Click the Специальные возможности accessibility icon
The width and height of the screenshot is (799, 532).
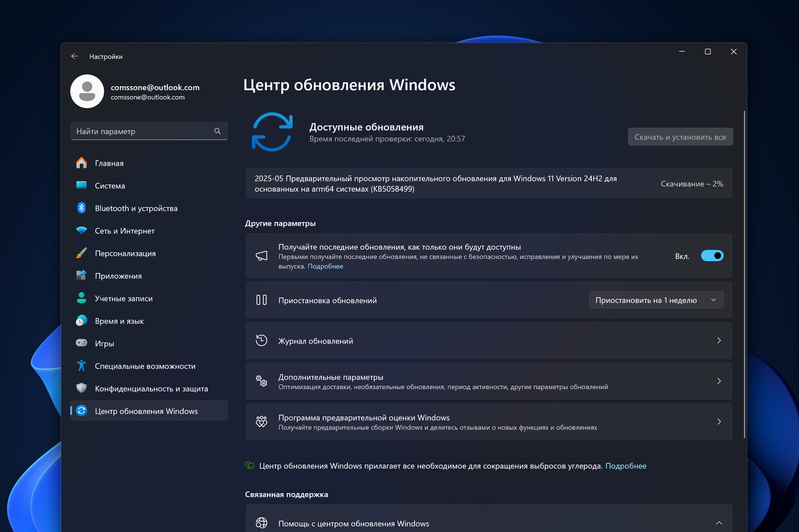point(81,366)
